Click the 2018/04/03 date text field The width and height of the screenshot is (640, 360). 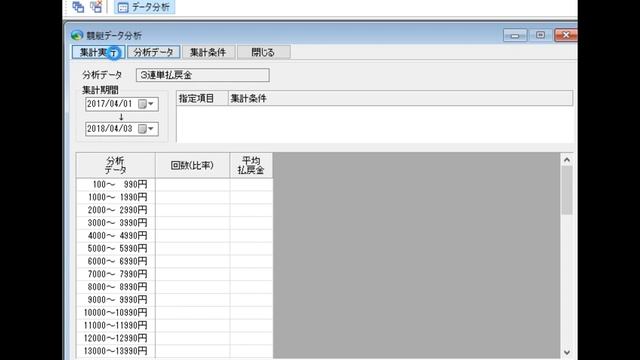click(x=110, y=129)
